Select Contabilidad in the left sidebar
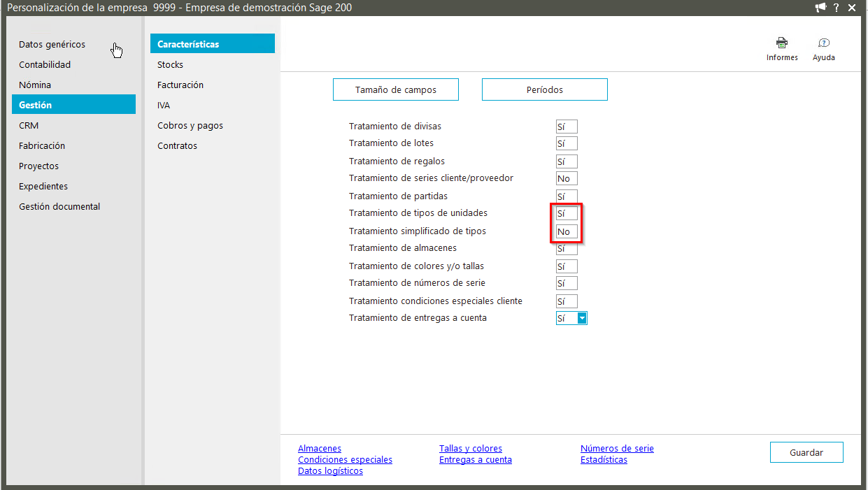868x490 pixels. point(45,64)
